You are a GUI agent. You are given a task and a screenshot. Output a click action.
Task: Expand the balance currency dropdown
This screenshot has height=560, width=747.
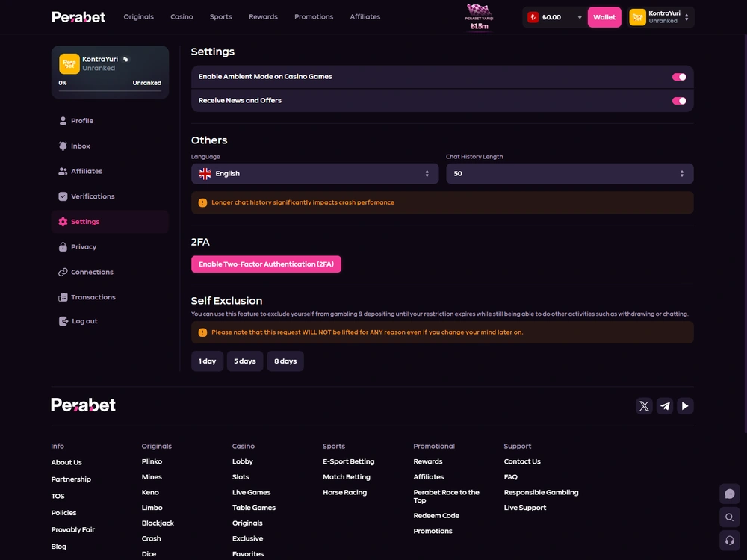coord(580,17)
